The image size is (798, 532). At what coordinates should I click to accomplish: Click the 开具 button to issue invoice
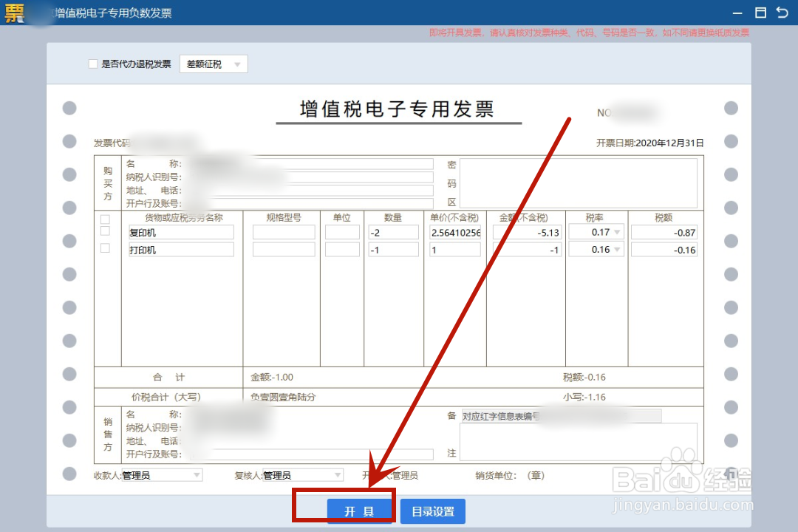[360, 511]
